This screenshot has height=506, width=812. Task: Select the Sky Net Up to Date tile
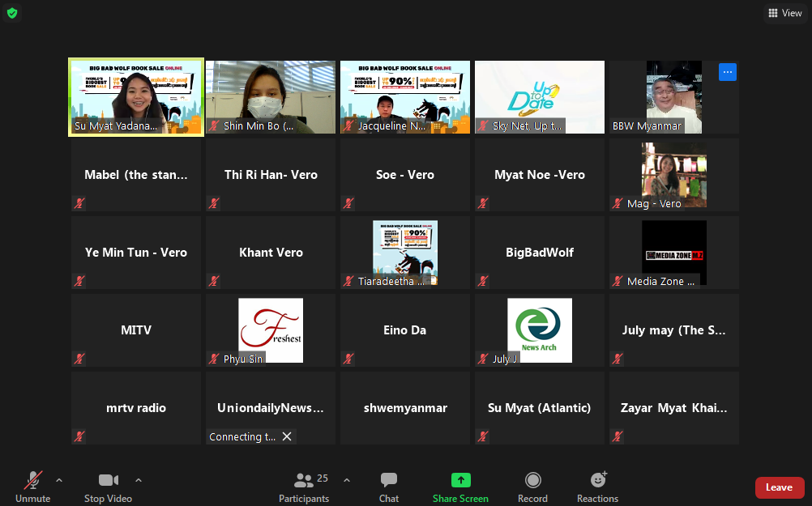tap(539, 96)
